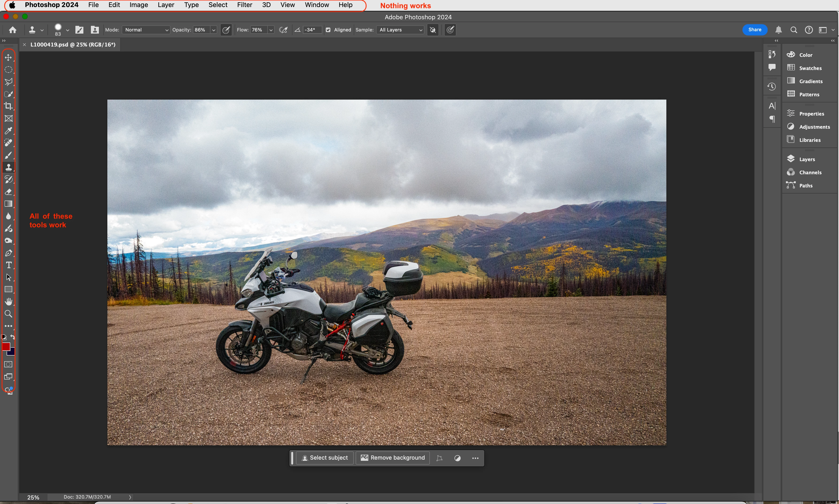This screenshot has height=504, width=839.
Task: Click the red foreground color swatch
Action: [6, 346]
